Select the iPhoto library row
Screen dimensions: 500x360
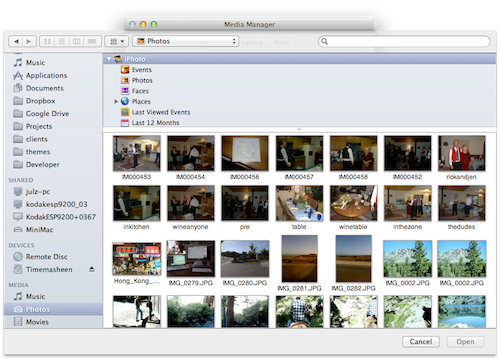tap(300, 59)
